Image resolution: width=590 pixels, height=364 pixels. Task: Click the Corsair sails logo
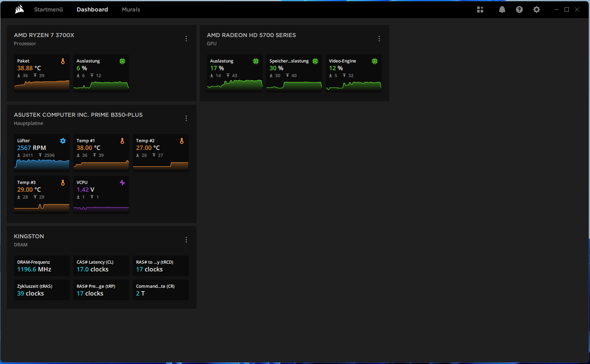[x=19, y=9]
